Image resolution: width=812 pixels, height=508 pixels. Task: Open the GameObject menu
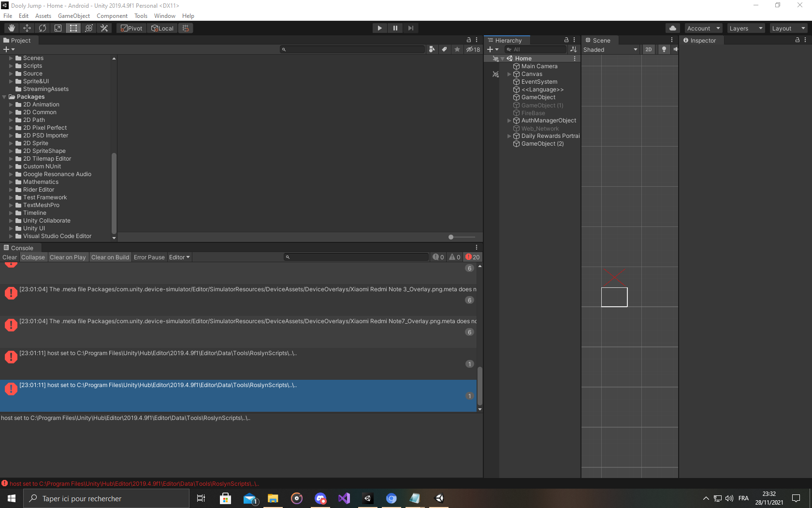[x=74, y=16]
